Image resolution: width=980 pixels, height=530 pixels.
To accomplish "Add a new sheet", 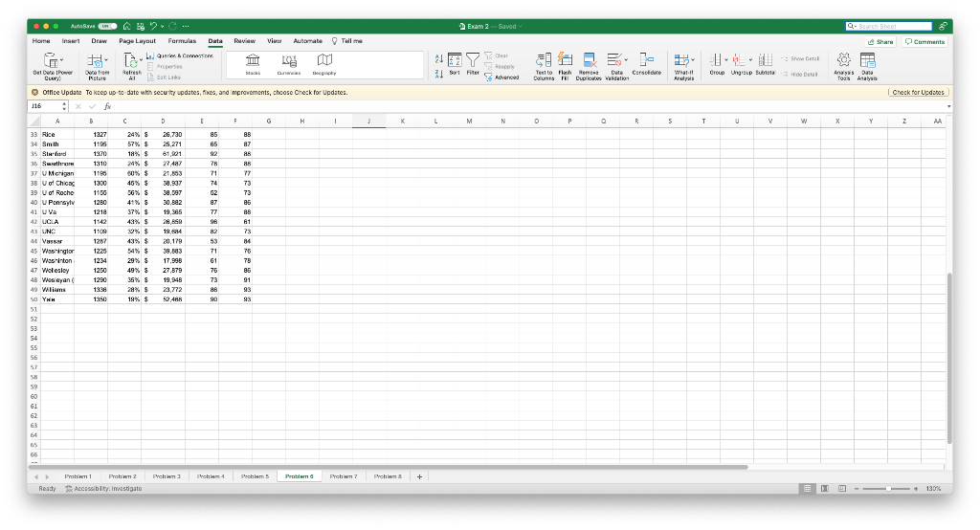I will coord(419,476).
